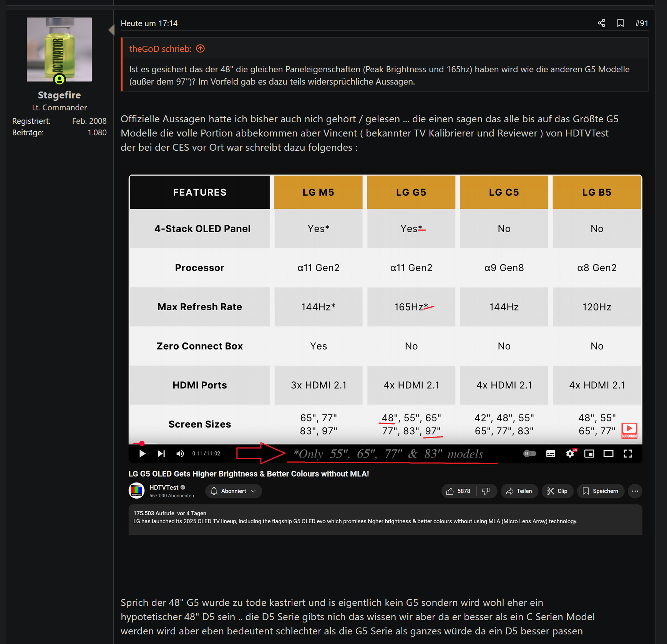Open the player settings gear

[x=570, y=454]
